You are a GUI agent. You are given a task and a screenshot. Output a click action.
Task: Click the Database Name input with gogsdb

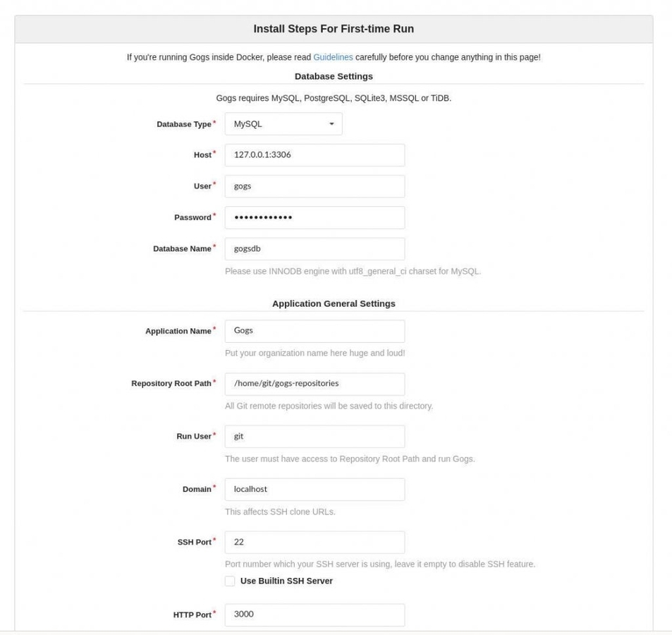[314, 248]
